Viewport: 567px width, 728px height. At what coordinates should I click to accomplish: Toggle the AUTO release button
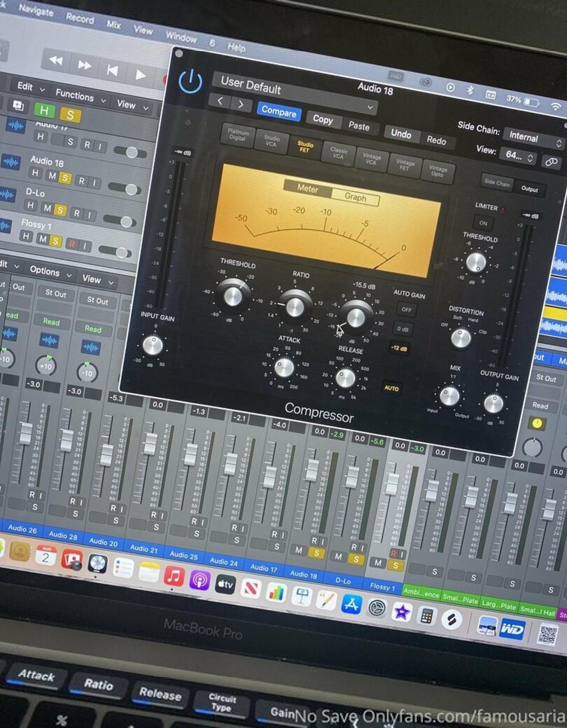(391, 388)
